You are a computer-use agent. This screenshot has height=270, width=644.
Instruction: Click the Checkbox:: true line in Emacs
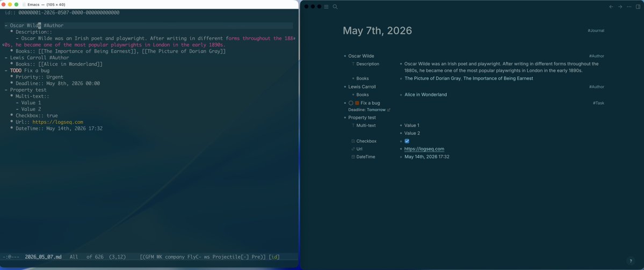coord(34,116)
